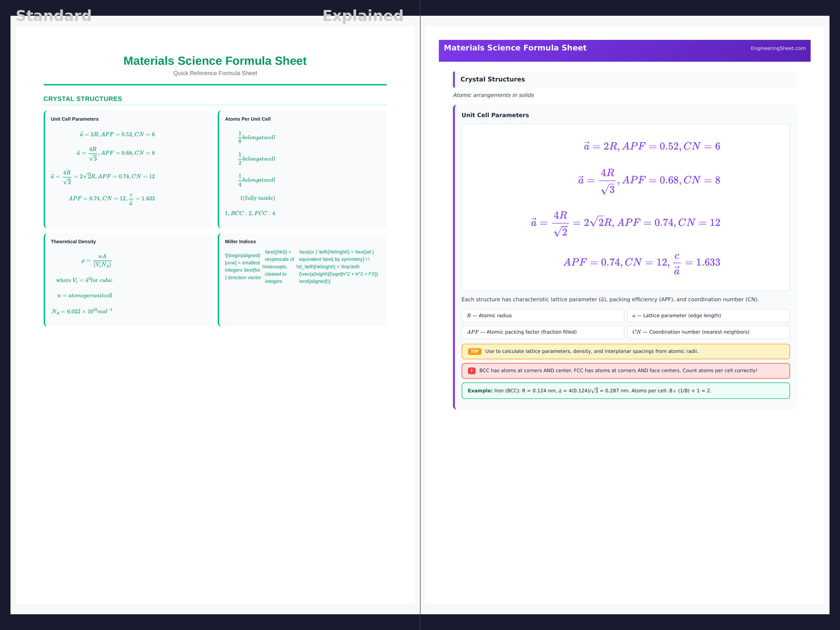Select the Coordination number definition
840x630 pixels.
(708, 332)
